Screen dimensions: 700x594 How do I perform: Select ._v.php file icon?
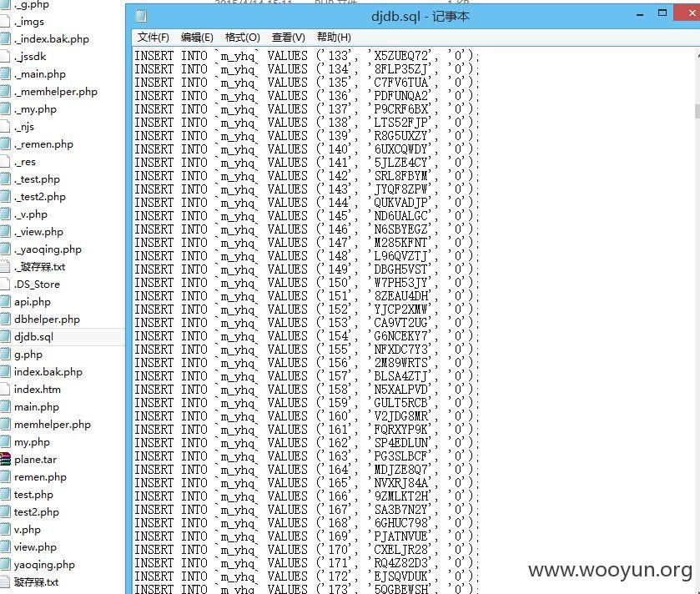[x=4, y=214]
